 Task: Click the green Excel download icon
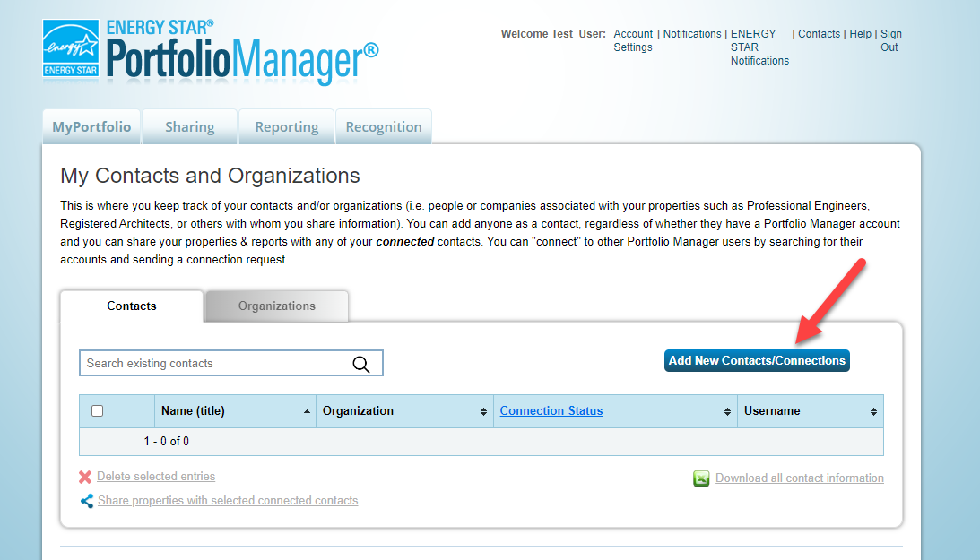pyautogui.click(x=701, y=478)
